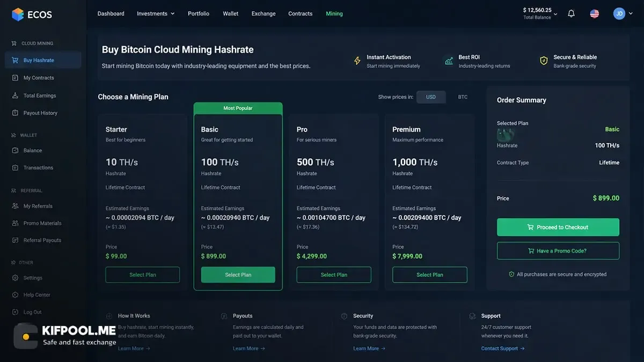This screenshot has height=362, width=644.
Task: Click the Payouts section icon
Action: pos(224,316)
